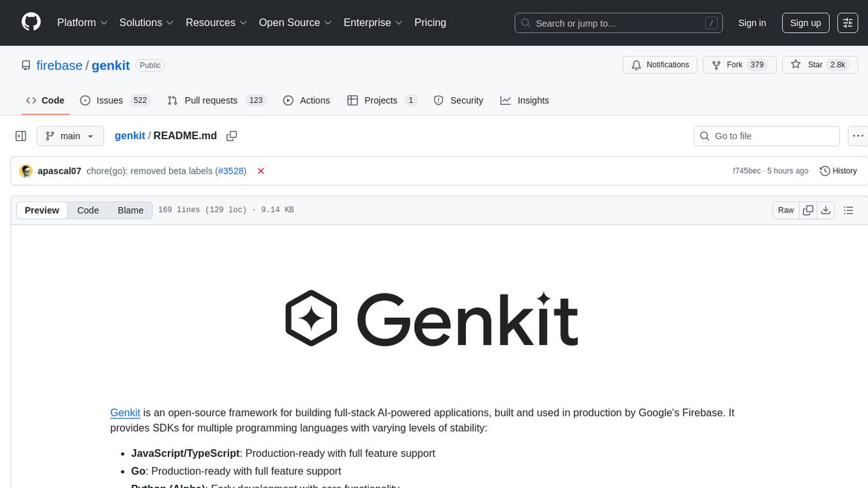Fork the genkit repository
The width and height of the screenshot is (868, 488).
click(740, 65)
